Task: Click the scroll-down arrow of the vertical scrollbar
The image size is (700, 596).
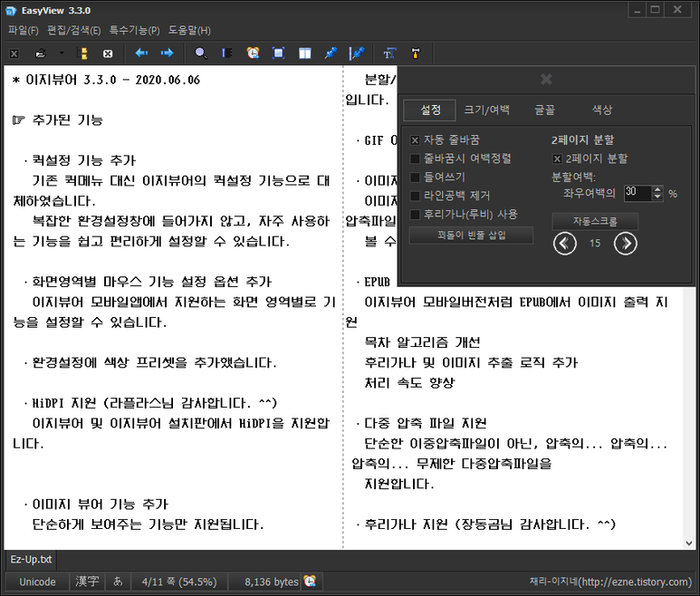Action: [x=688, y=543]
